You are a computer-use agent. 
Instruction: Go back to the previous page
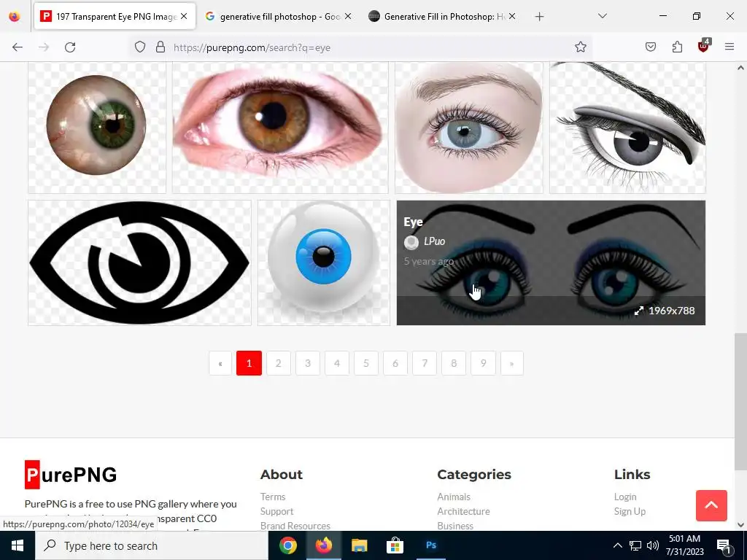[18, 47]
